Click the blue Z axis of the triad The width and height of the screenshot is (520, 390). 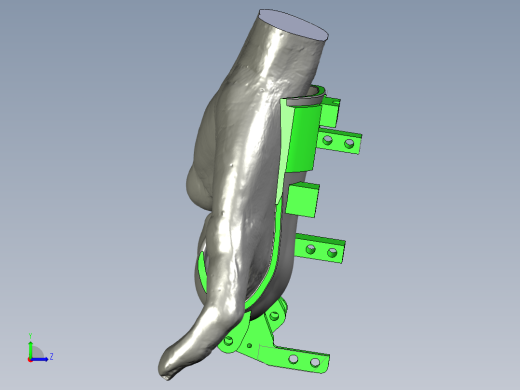40,359
